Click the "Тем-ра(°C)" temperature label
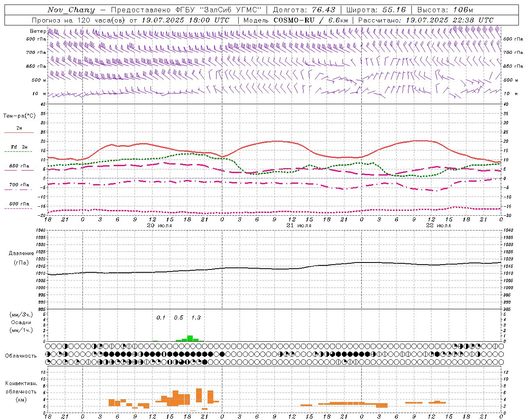Screen dimensions: 525x420 [19, 116]
